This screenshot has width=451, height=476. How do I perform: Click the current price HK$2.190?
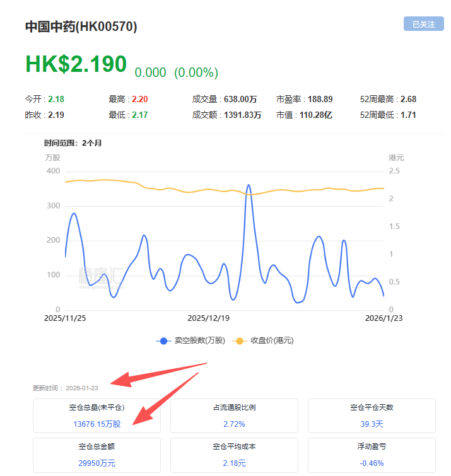pos(76,64)
